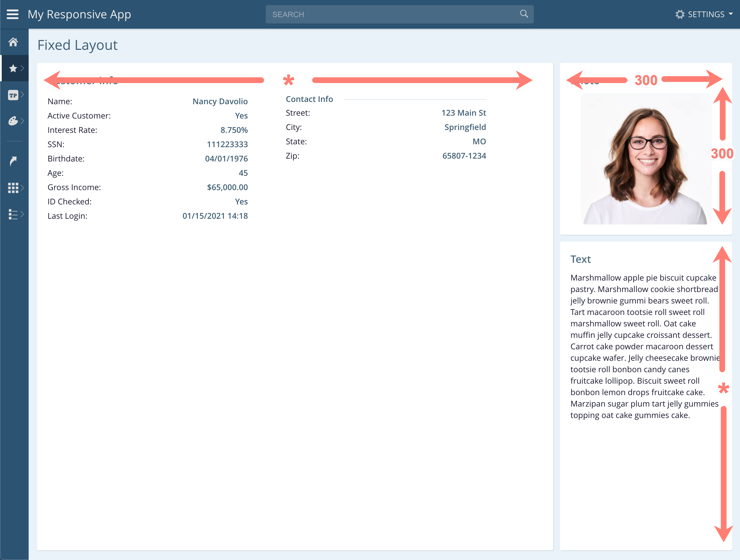Image resolution: width=740 pixels, height=560 pixels.
Task: Click the curved share arrow icon
Action: click(x=13, y=161)
